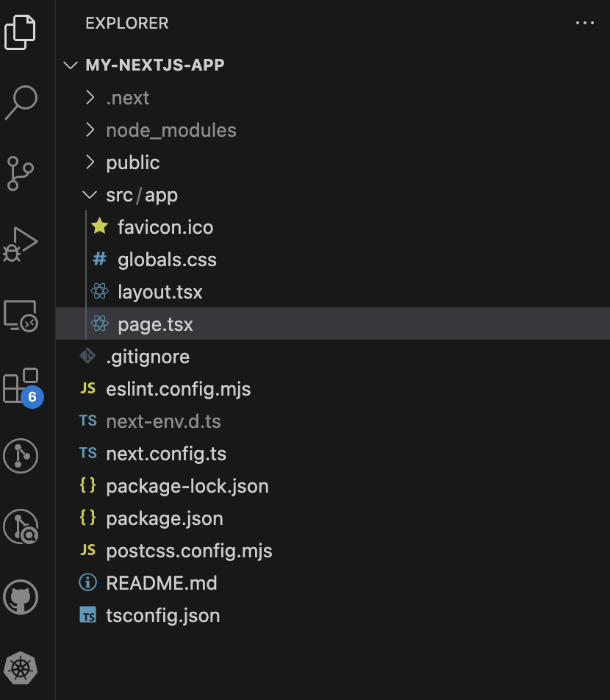Viewport: 610px width, 700px height.
Task: Click the info icon of README.md
Action: [88, 582]
